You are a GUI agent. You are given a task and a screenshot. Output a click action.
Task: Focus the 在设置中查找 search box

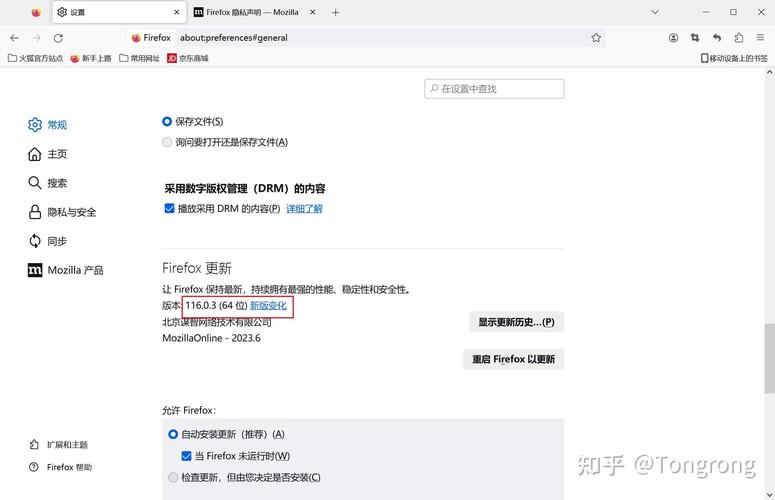pyautogui.click(x=494, y=89)
